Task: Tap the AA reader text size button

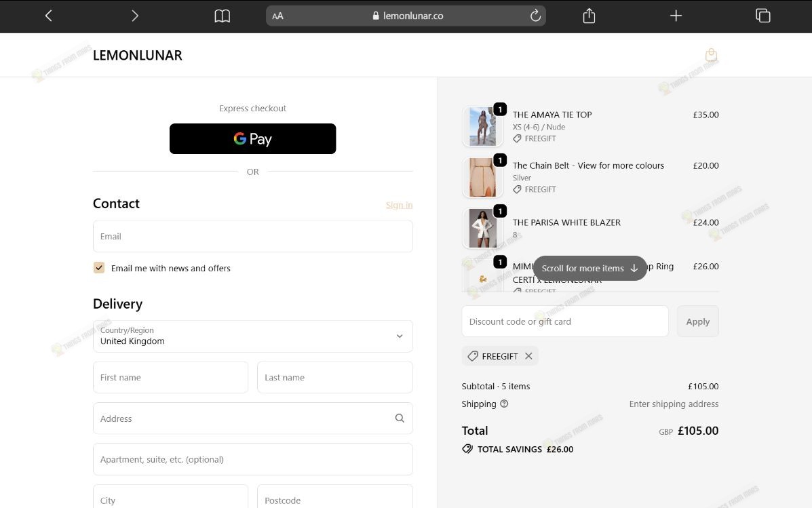Action: tap(277, 16)
